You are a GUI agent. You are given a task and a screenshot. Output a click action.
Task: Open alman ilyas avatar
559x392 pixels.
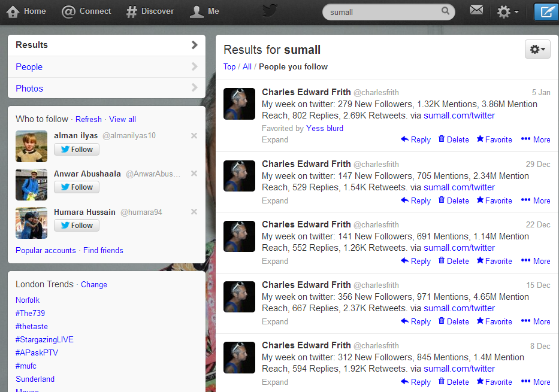coord(31,147)
